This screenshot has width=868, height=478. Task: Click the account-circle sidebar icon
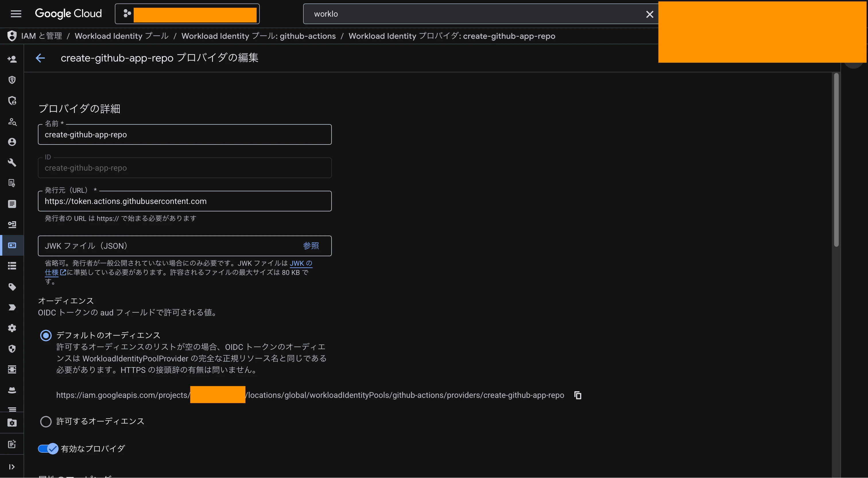point(12,142)
